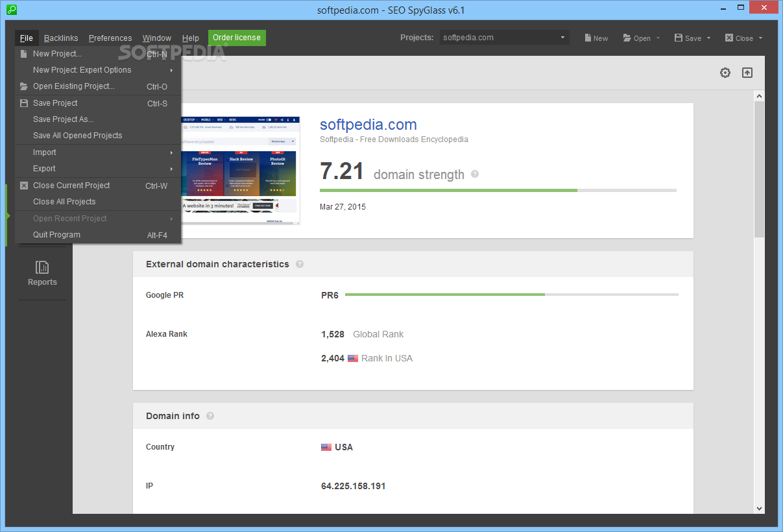This screenshot has width=783, height=532.
Task: Click the help icon beside domain strength
Action: point(475,174)
